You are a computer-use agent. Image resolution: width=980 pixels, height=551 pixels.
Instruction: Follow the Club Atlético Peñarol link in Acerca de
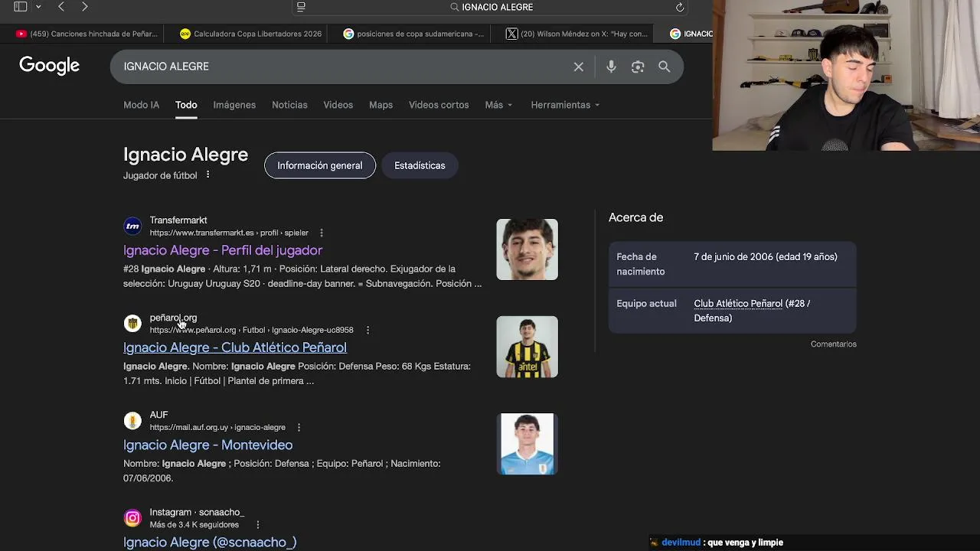[738, 303]
